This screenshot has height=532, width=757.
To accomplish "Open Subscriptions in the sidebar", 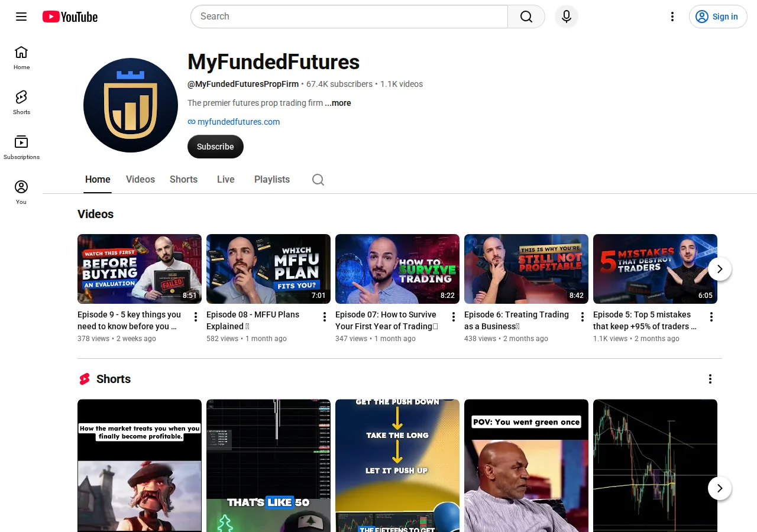I will pos(21,148).
